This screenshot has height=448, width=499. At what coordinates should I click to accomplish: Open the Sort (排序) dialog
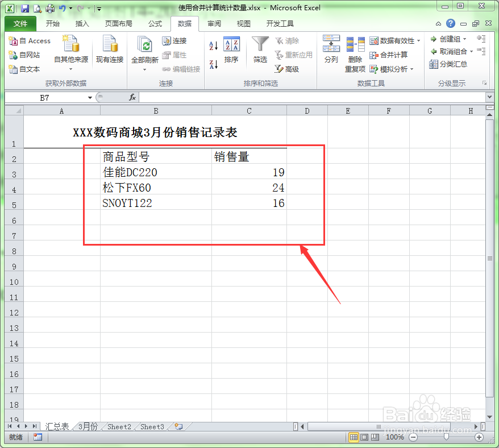pos(231,49)
